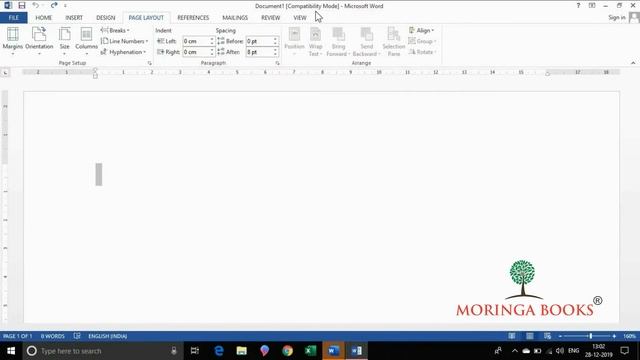The height and width of the screenshot is (360, 640).
Task: Open the Position menu
Action: pyautogui.click(x=294, y=41)
